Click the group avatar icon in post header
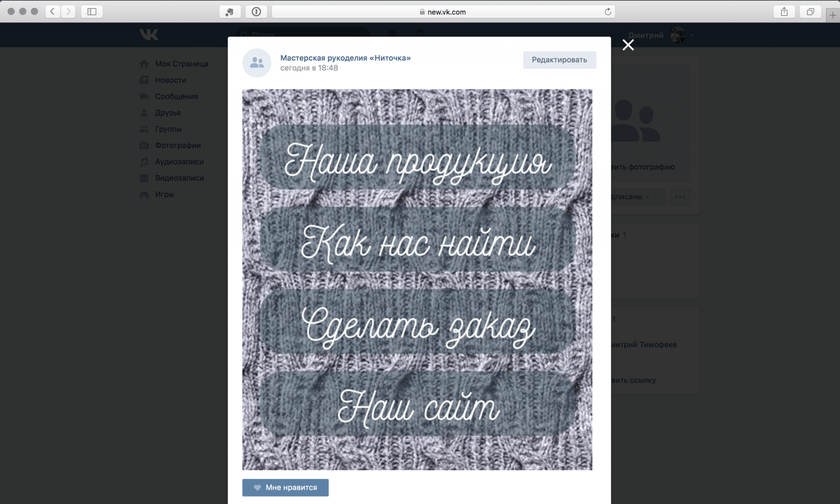 (x=257, y=63)
